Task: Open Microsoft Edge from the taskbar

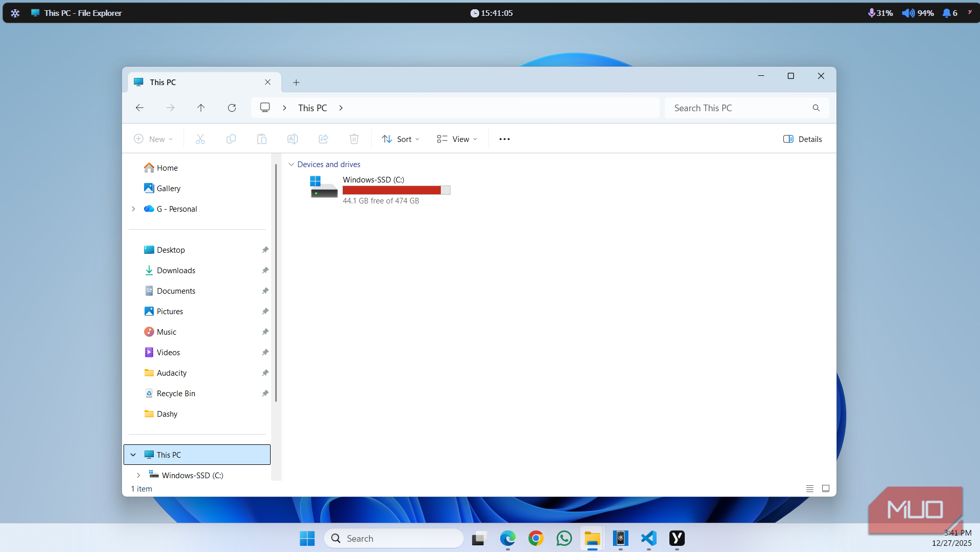Action: pyautogui.click(x=508, y=538)
